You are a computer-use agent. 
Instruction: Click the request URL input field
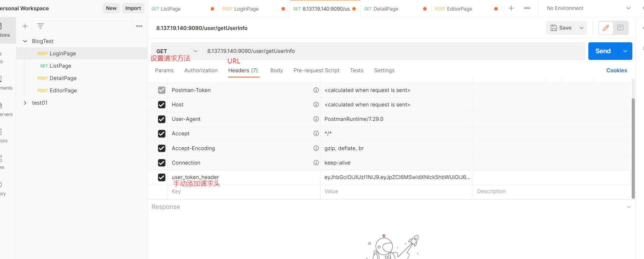coord(394,51)
